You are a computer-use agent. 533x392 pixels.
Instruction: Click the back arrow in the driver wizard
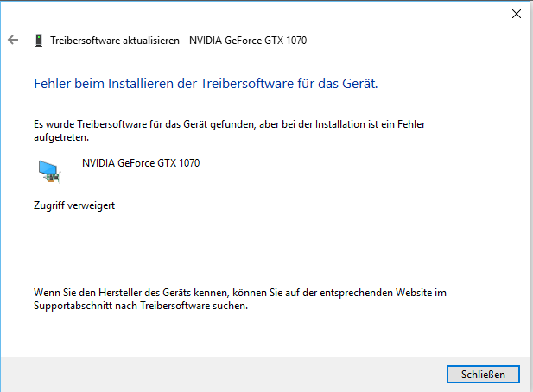coord(13,40)
